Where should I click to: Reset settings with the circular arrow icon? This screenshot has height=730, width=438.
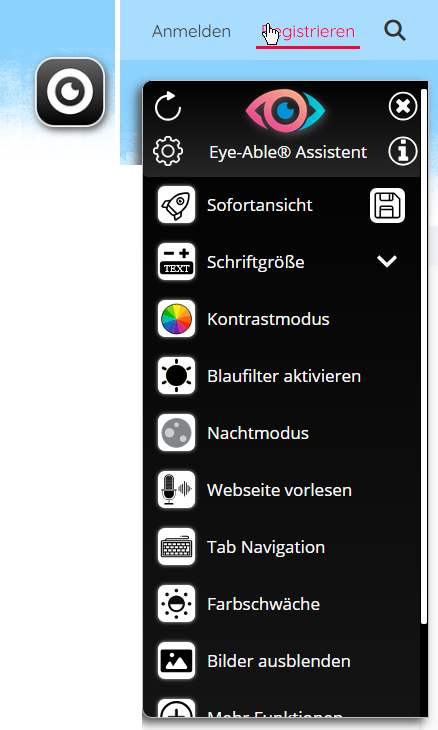click(168, 107)
